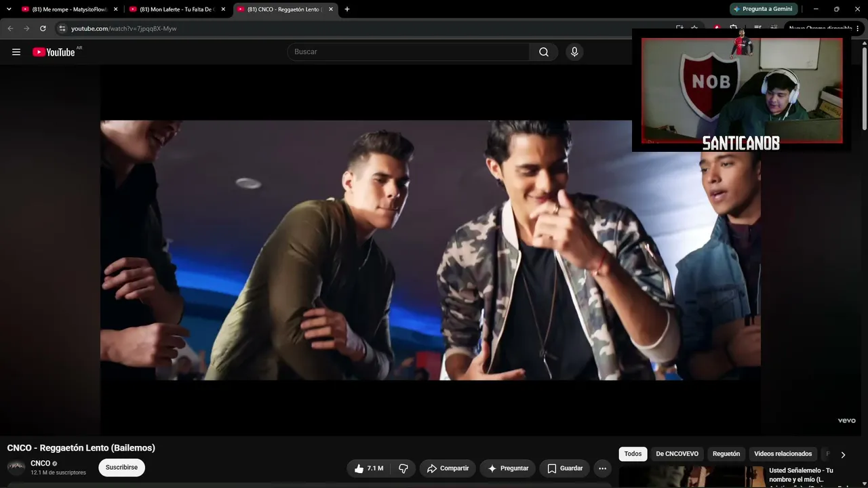Close the Mon Laferte tab
The width and height of the screenshot is (868, 488).
tap(223, 9)
